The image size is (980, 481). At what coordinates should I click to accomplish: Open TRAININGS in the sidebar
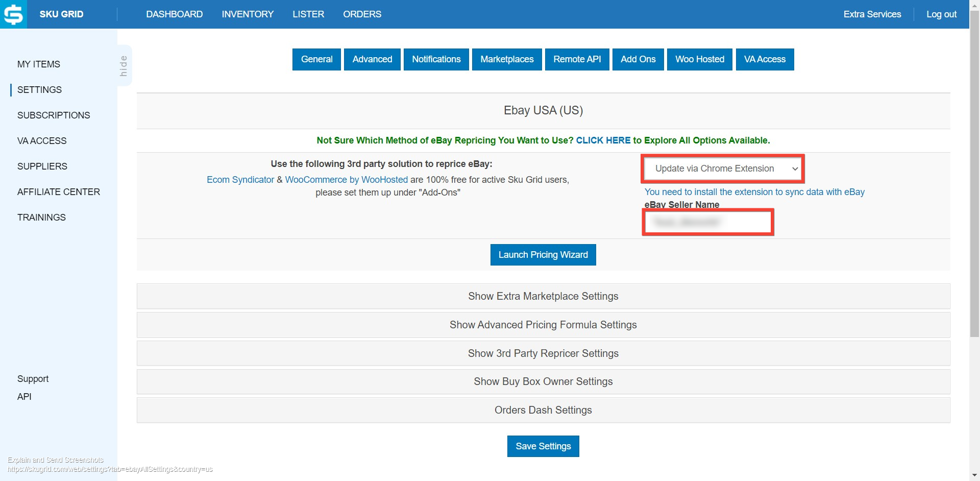tap(41, 218)
